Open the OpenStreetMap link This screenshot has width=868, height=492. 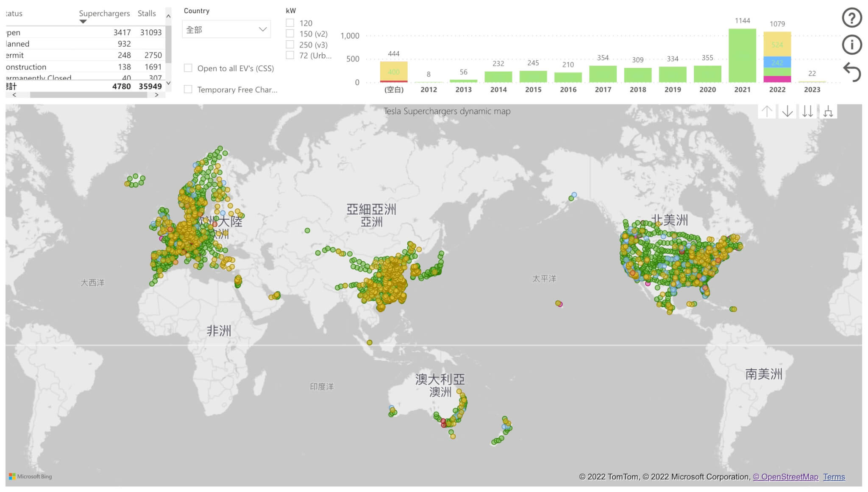[785, 477]
